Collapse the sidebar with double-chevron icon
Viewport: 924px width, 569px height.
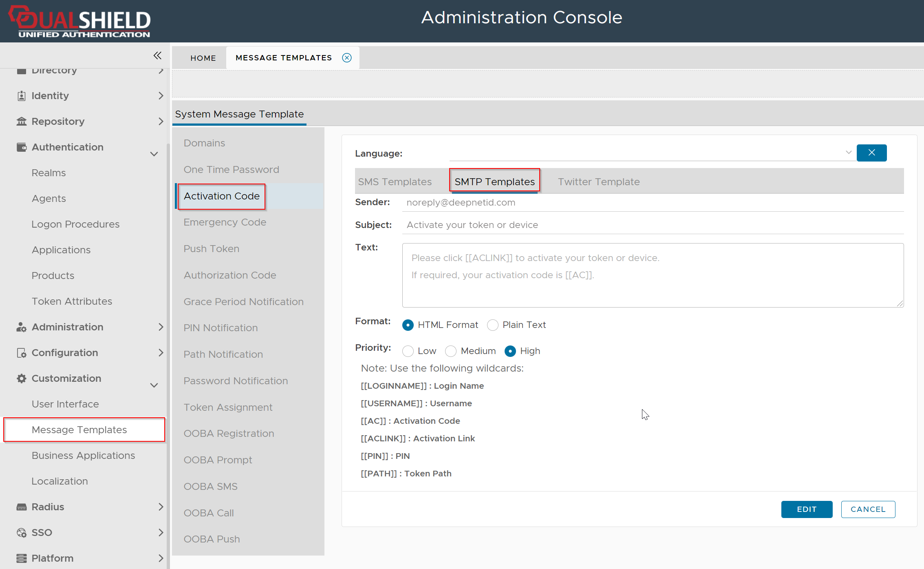coord(157,55)
